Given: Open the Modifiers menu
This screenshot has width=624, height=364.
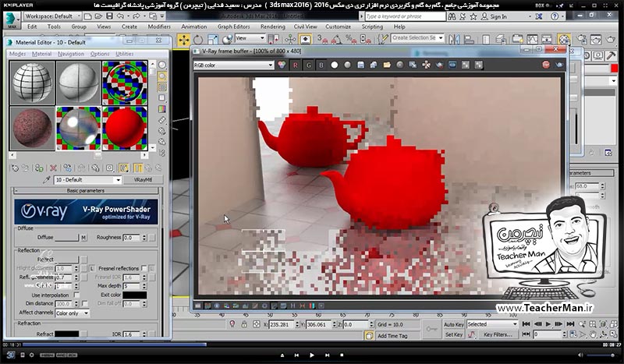Looking at the screenshot, I should tap(159, 27).
